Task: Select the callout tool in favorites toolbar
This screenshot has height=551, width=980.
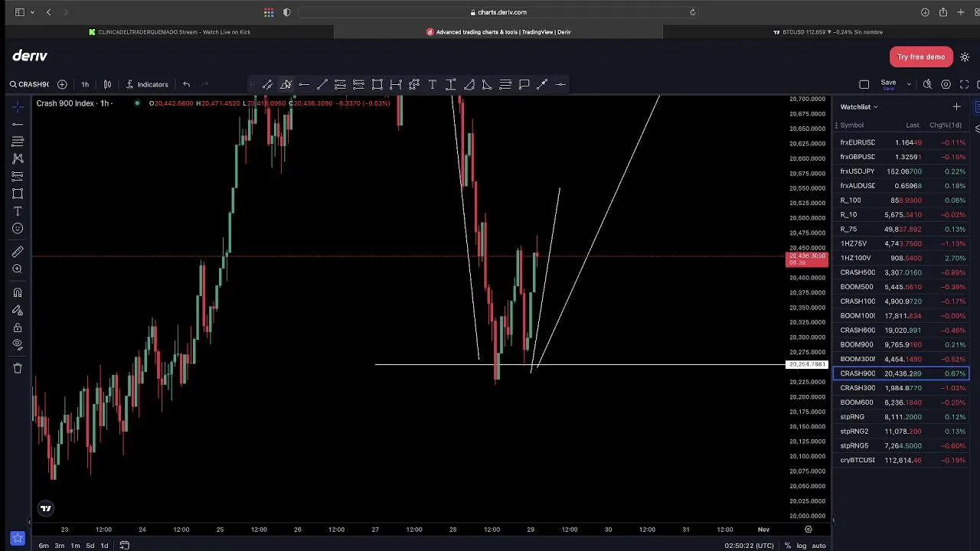Action: coord(524,84)
